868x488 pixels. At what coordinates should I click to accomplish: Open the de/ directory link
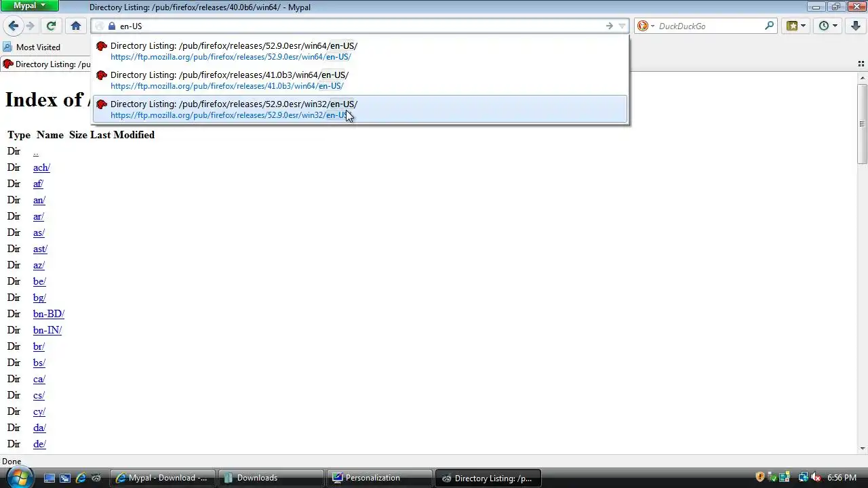pyautogui.click(x=39, y=444)
